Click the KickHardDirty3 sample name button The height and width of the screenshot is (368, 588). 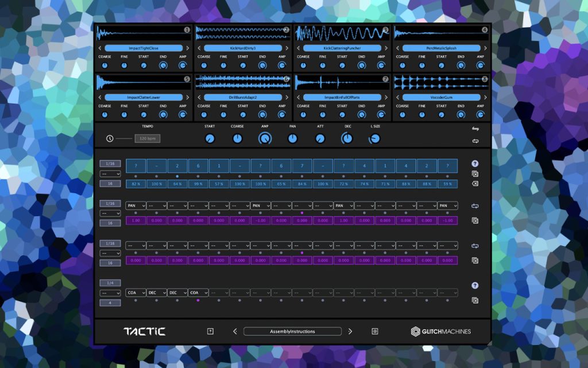pyautogui.click(x=243, y=48)
